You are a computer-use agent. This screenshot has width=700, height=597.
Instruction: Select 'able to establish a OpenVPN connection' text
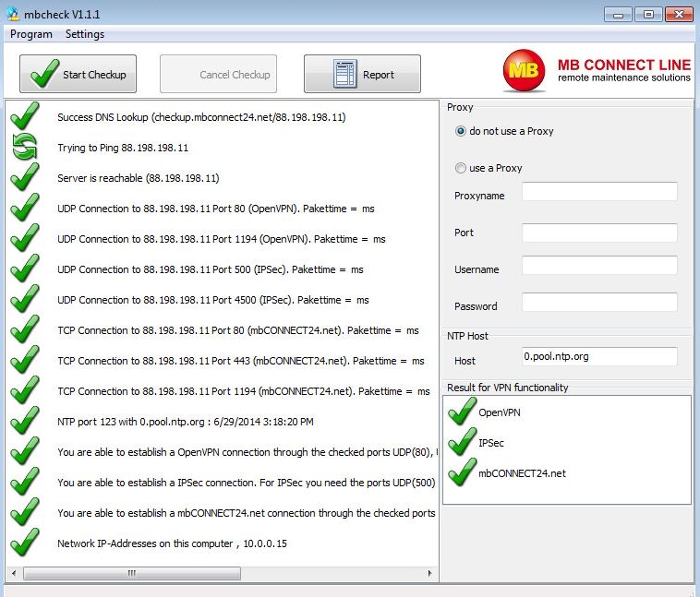coord(247,452)
